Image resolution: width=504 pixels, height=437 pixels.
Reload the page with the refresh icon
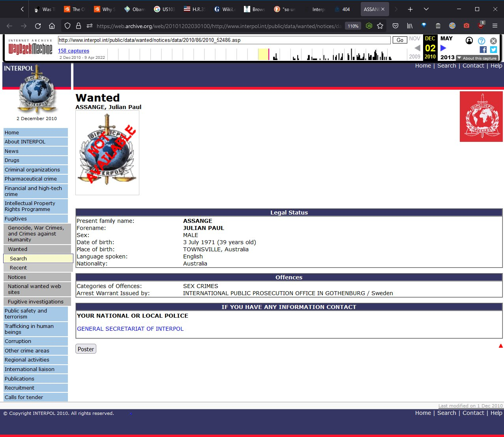click(x=38, y=26)
